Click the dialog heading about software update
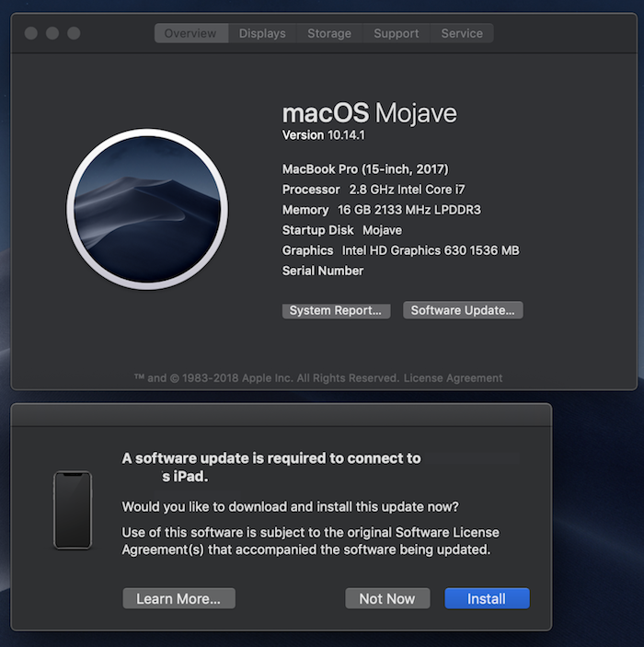The height and width of the screenshot is (647, 644). tap(271, 468)
